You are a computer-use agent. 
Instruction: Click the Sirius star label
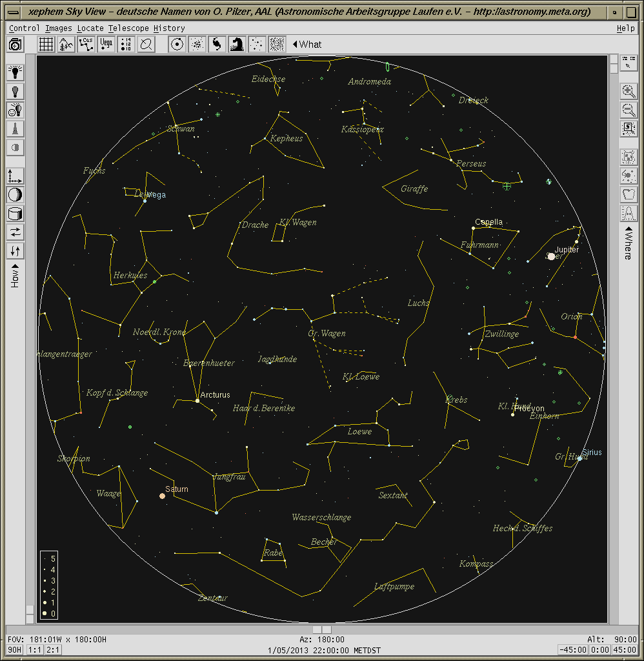592,453
